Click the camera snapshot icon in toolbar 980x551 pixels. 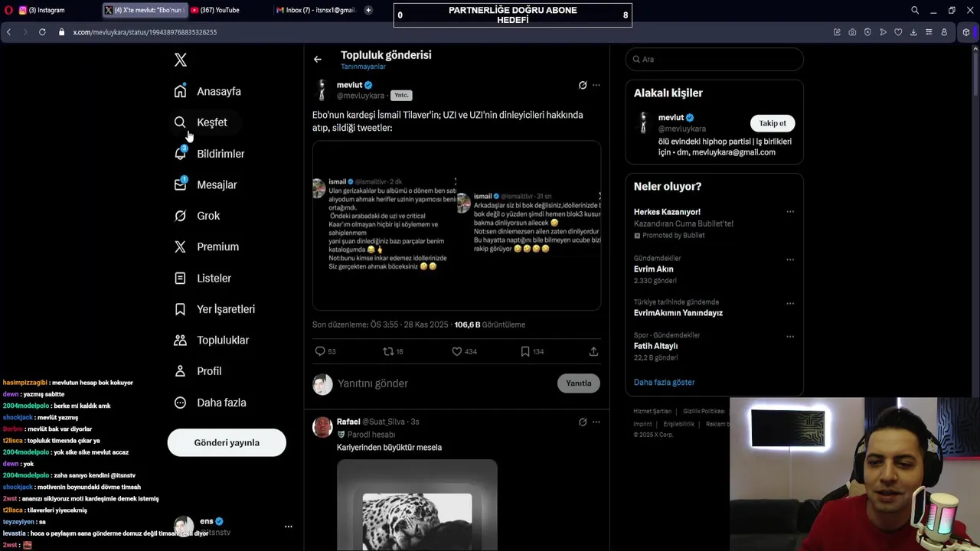[852, 32]
